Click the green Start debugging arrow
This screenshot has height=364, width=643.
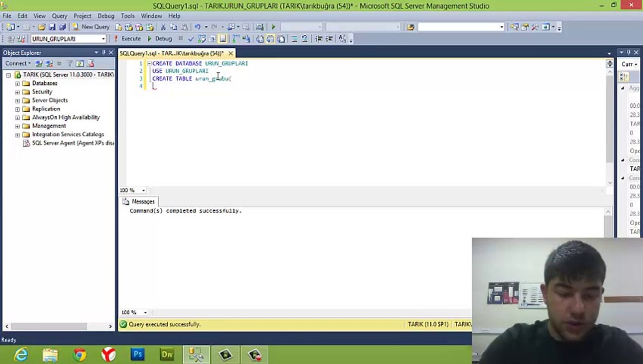click(x=273, y=27)
